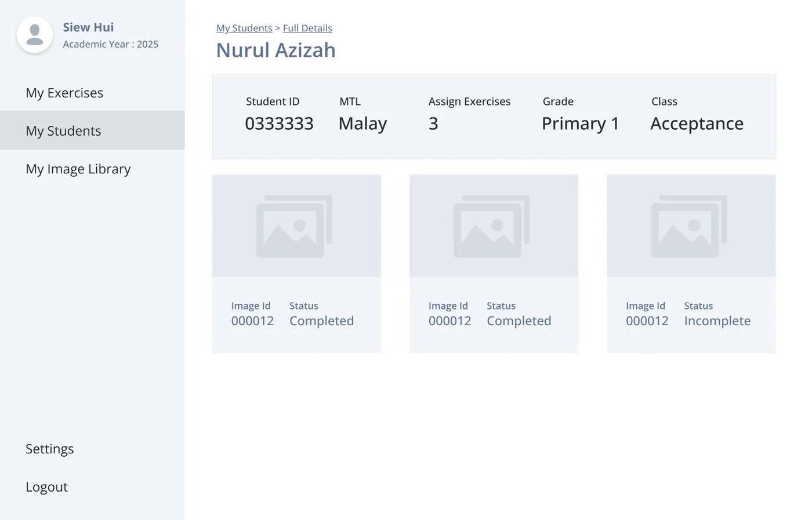Click the Class value Acceptance

(x=697, y=123)
